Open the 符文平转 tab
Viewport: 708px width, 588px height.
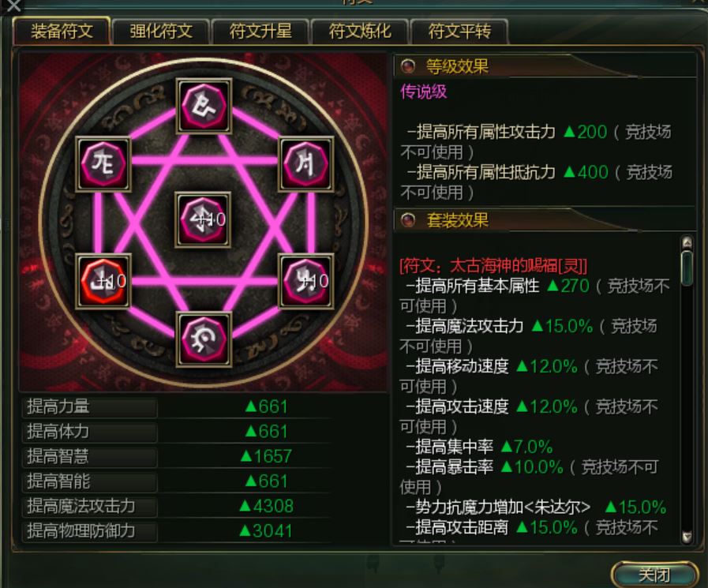pos(459,31)
